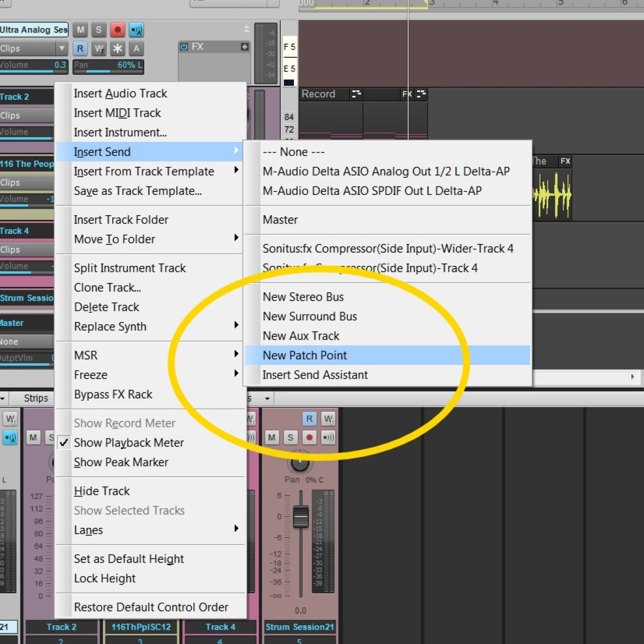Toggle FX rack power button
Viewport: 644px width, 644px height.
pos(184,47)
